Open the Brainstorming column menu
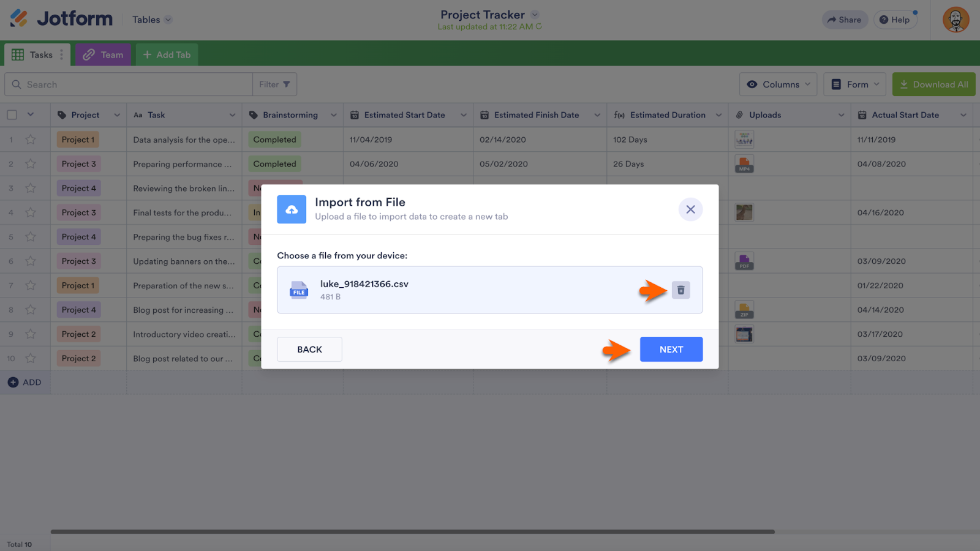The height and width of the screenshot is (551, 980). [334, 115]
